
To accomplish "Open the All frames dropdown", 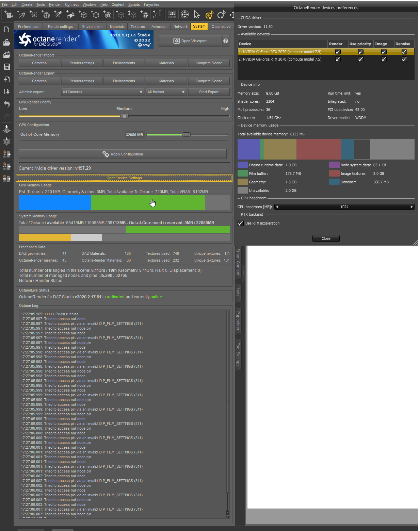I will pyautogui.click(x=166, y=92).
